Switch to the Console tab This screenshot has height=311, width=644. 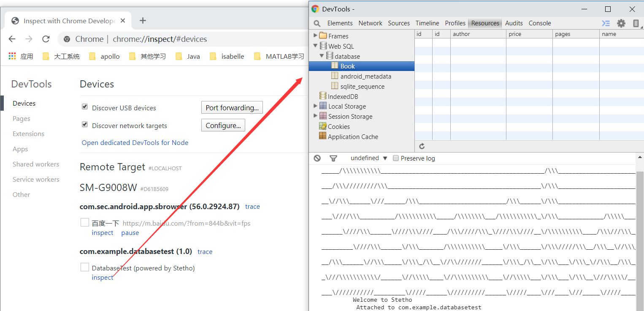click(540, 23)
